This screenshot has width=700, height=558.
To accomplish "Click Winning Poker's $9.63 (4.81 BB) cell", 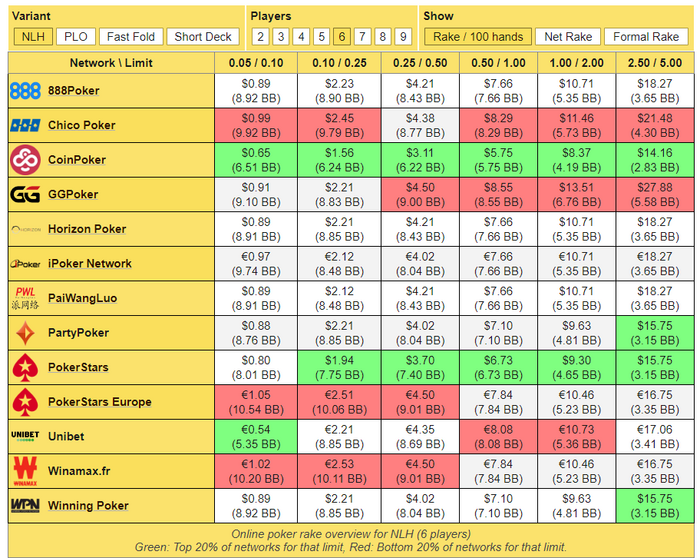I will click(x=577, y=506).
